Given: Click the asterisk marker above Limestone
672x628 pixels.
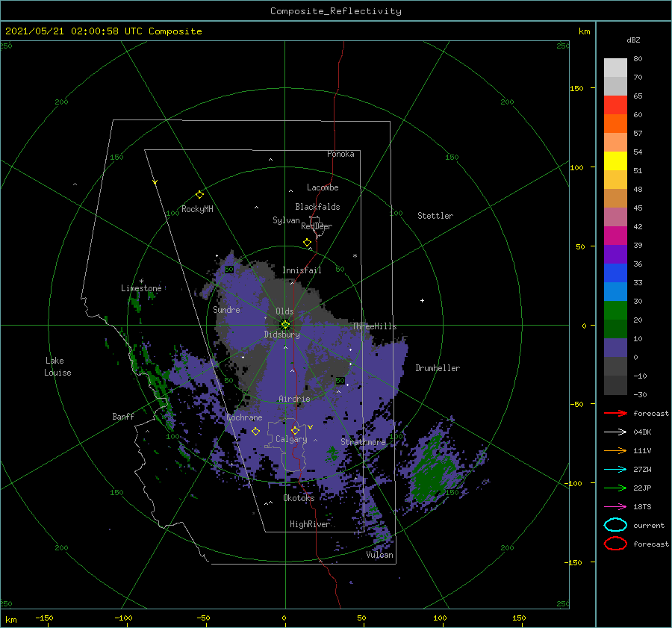Looking at the screenshot, I should click(x=141, y=282).
